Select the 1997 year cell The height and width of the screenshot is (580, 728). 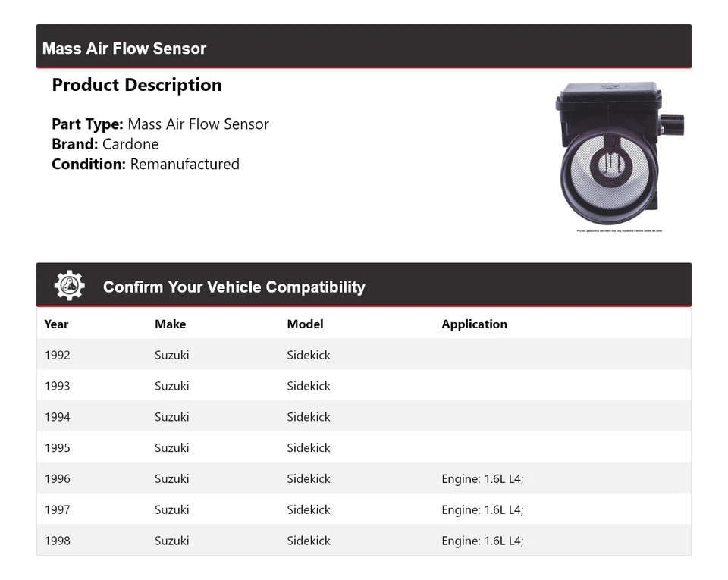click(57, 510)
